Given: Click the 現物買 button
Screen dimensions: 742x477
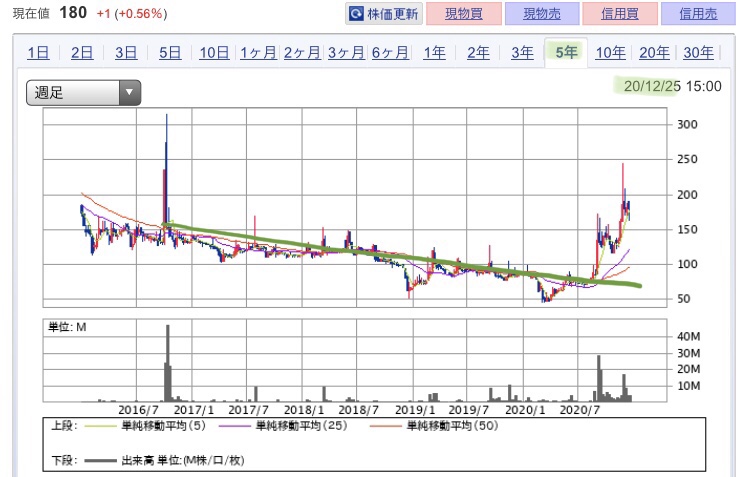Looking at the screenshot, I should pos(464,14).
